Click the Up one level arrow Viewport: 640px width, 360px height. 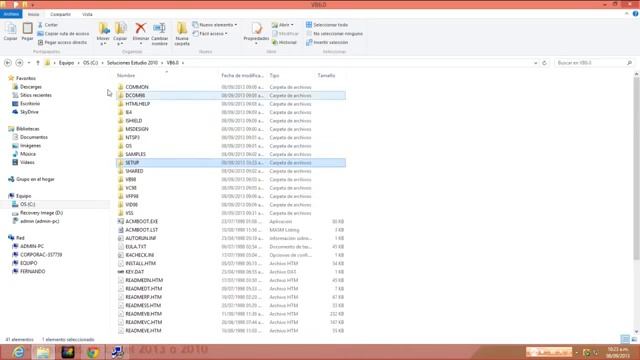[x=38, y=63]
